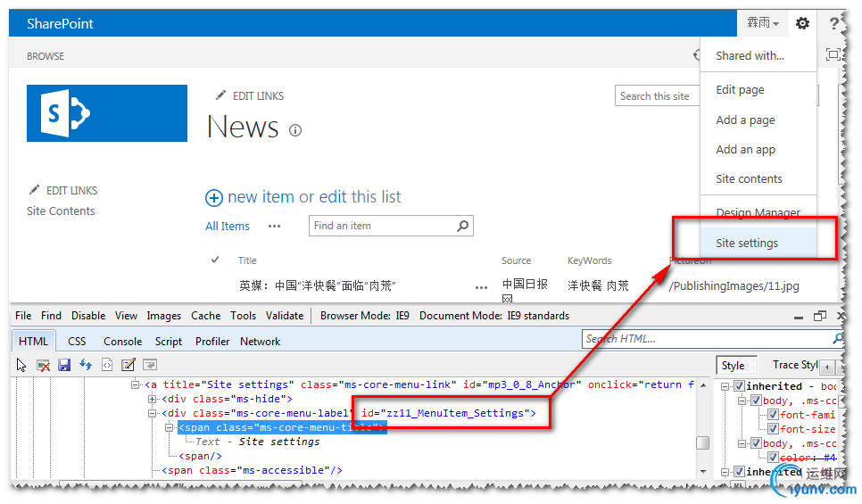Viewport: 862px width, 504px height.
Task: Click the info icon next to News
Action: 295,130
